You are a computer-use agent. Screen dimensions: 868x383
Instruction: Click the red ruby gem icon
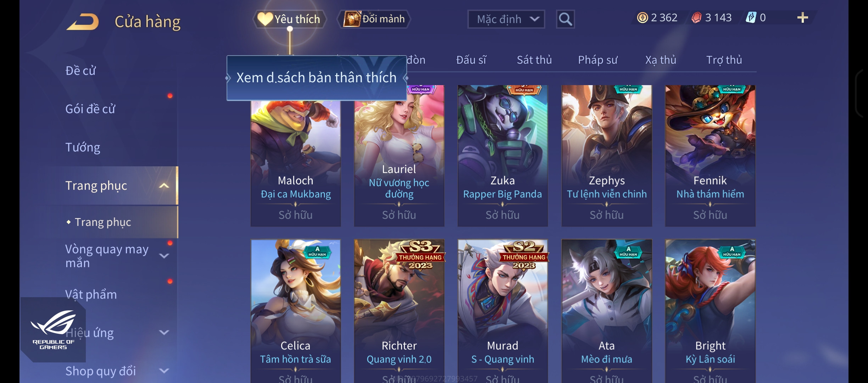(696, 18)
